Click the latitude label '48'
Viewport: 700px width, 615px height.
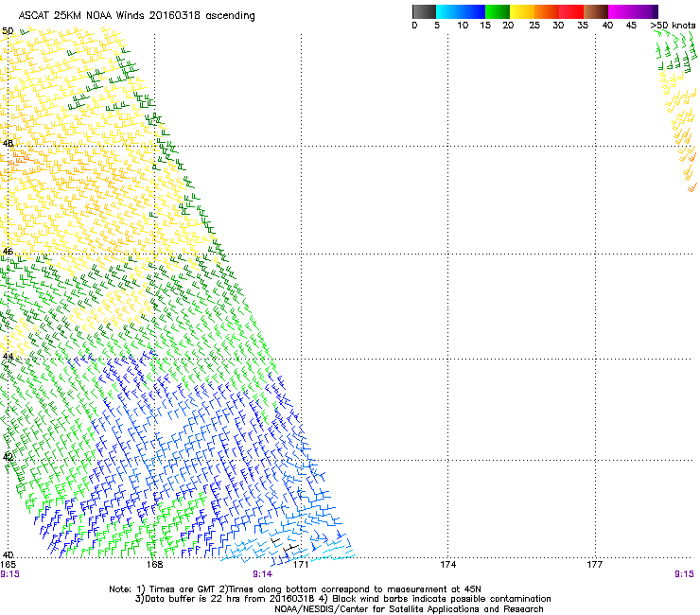pos(8,144)
